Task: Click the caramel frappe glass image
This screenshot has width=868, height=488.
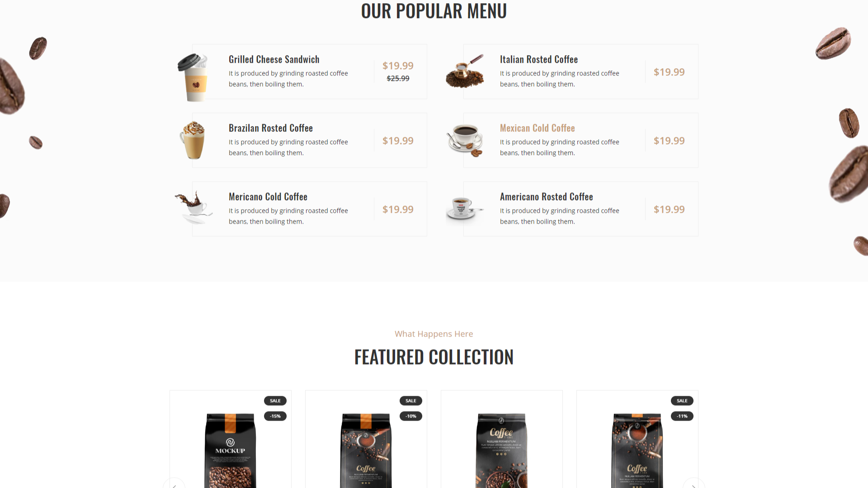Action: pyautogui.click(x=193, y=140)
